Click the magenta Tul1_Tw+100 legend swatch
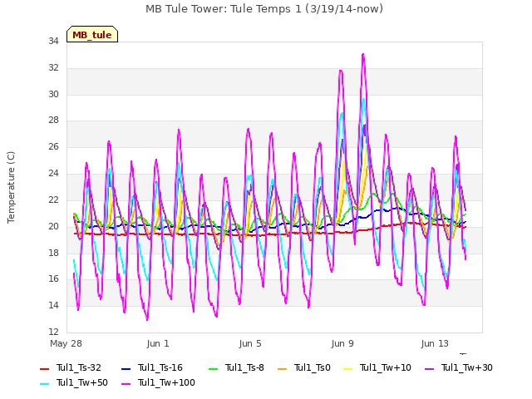 [126, 383]
